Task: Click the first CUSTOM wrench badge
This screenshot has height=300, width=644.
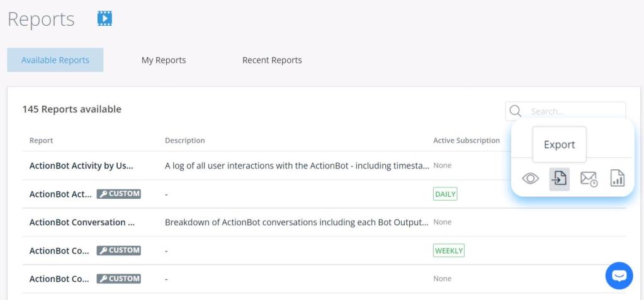Action: point(118,194)
